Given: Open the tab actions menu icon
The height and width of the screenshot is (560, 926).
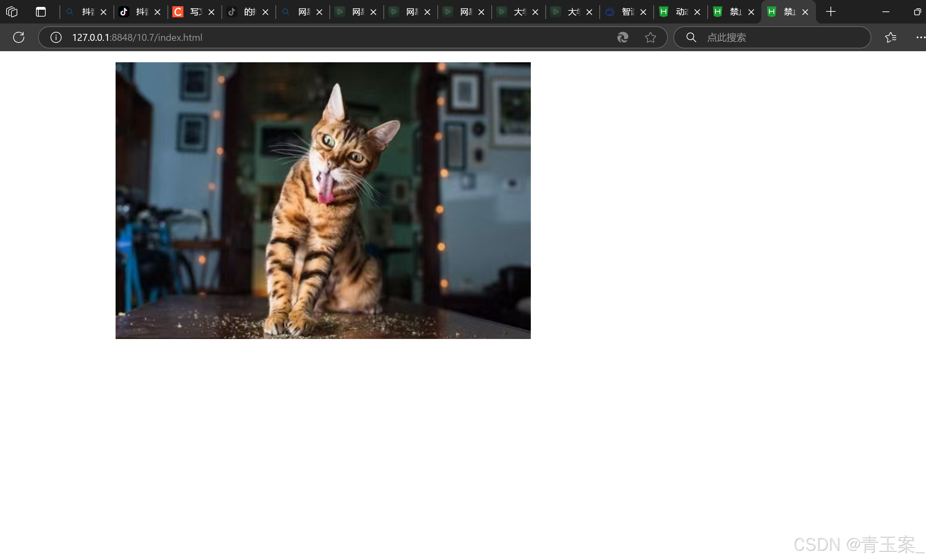Looking at the screenshot, I should pyautogui.click(x=40, y=12).
